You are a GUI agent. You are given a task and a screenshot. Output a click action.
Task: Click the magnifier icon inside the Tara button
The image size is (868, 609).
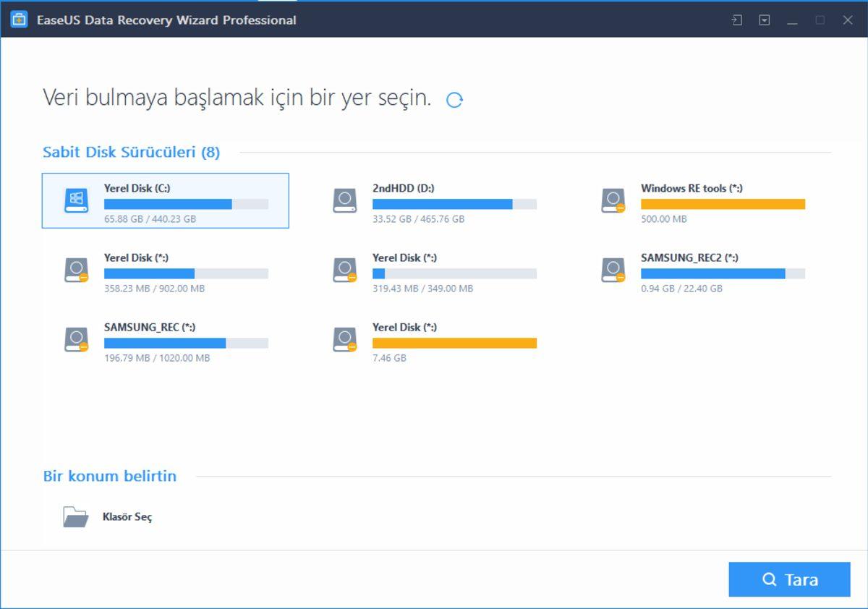coord(770,579)
